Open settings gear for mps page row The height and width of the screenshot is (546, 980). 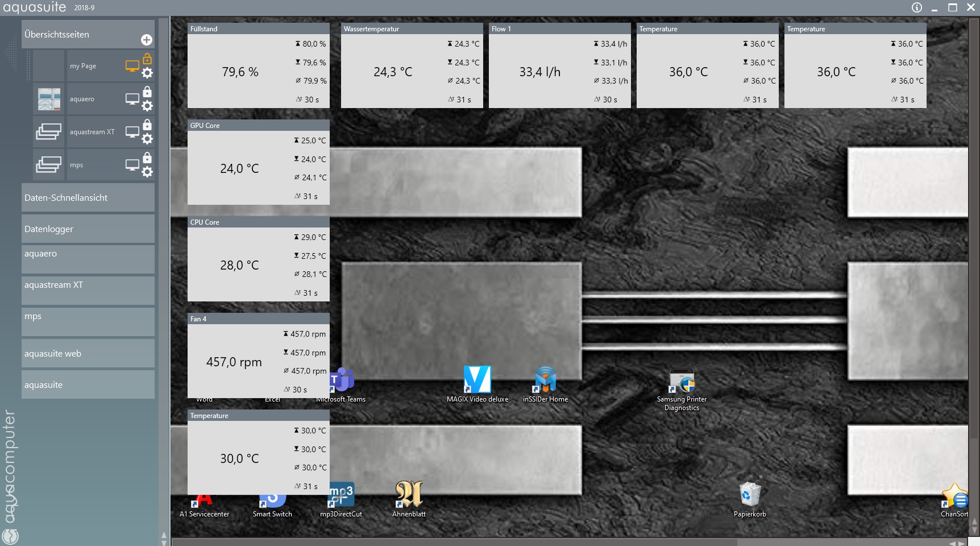click(147, 172)
